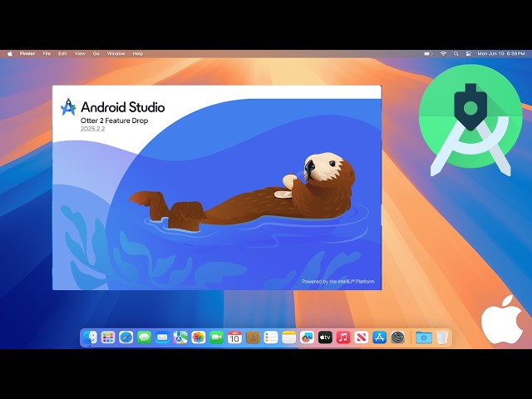532x399 pixels.
Task: Open the Photos app in Dock
Action: tap(199, 337)
